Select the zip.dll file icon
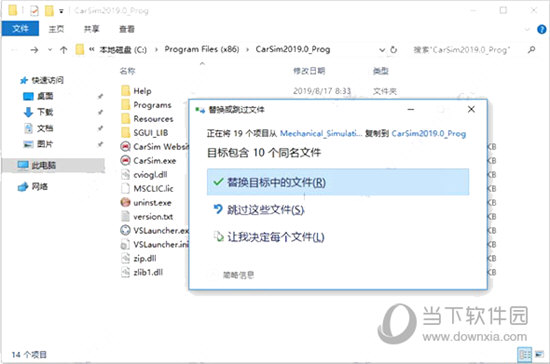Image resolution: width=550 pixels, height=364 pixels. click(125, 258)
